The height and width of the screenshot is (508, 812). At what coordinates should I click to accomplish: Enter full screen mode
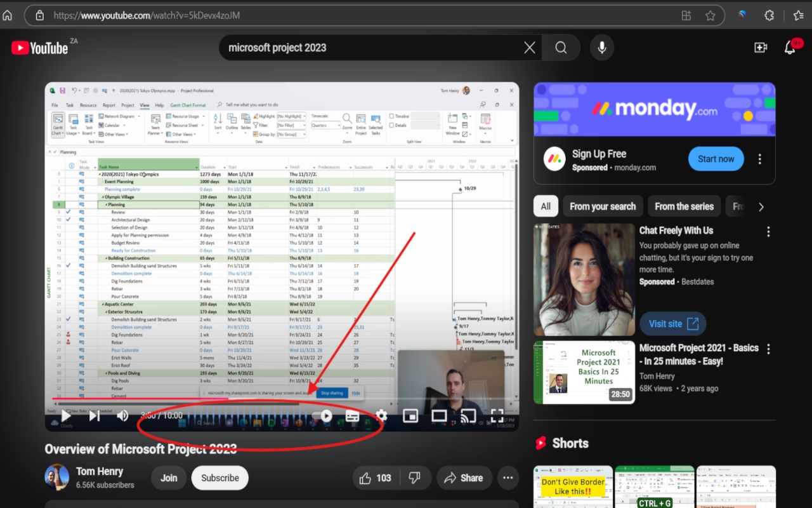497,416
